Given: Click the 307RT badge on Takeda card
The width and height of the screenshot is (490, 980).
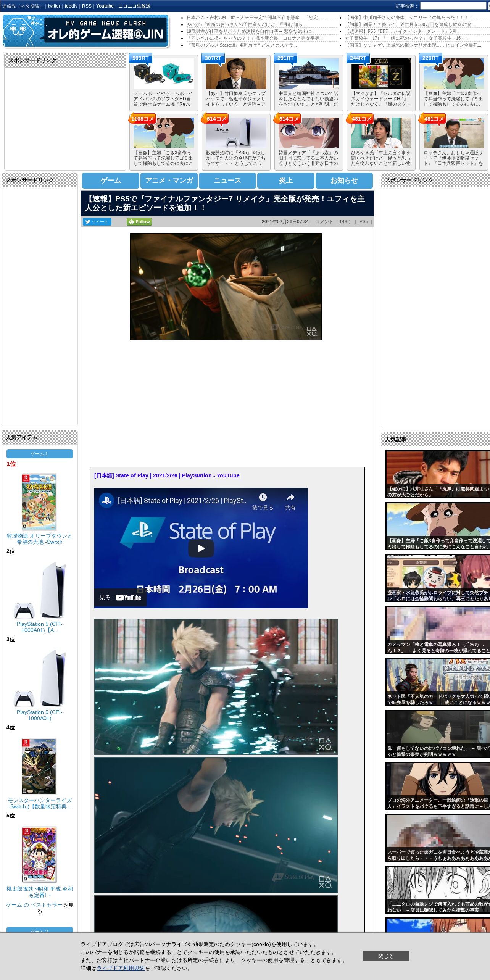Looking at the screenshot, I should point(213,58).
